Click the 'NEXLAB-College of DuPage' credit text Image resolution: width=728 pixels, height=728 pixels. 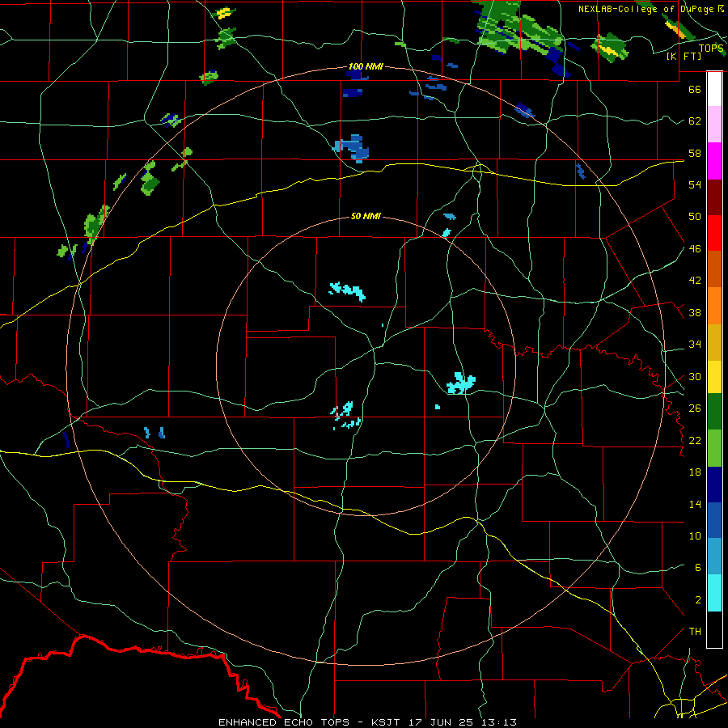pos(647,9)
